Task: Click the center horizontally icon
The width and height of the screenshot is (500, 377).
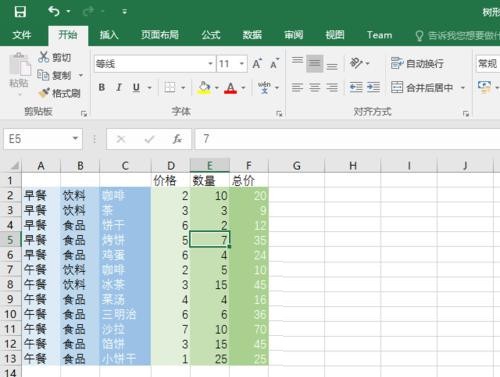Action: pos(314,88)
